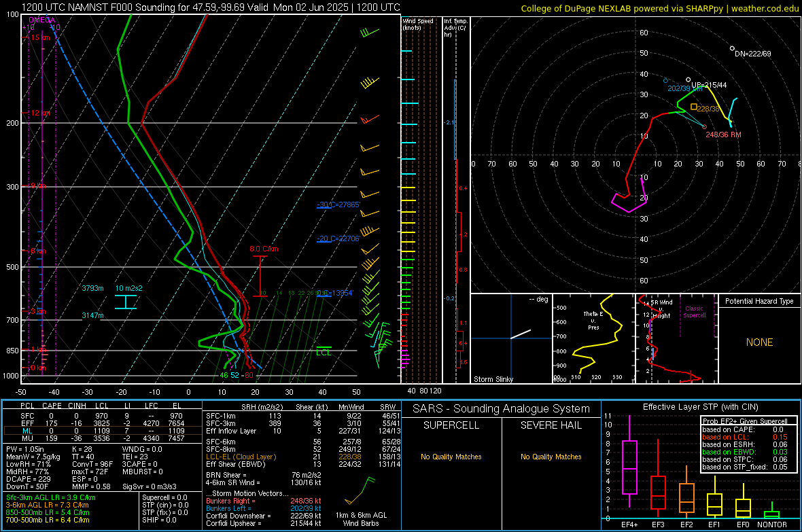Click the Theta-E v. Pres plot

point(594,338)
